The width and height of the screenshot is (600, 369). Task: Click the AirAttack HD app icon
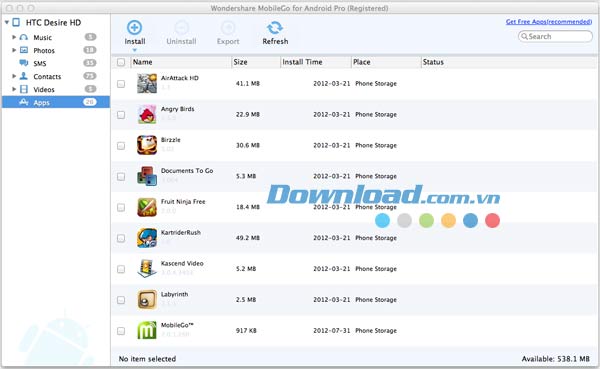point(147,83)
